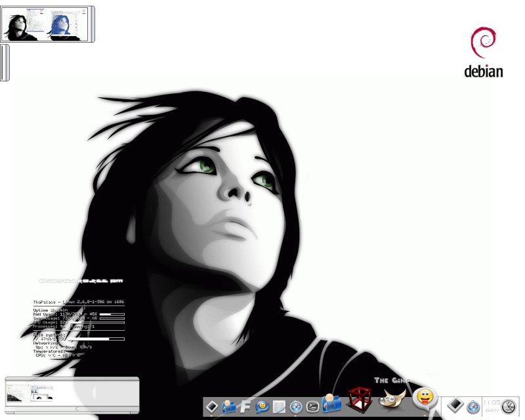Select second window thumbnail in bottom-left pager
Viewport: 525px width, 420px height.
[42, 393]
